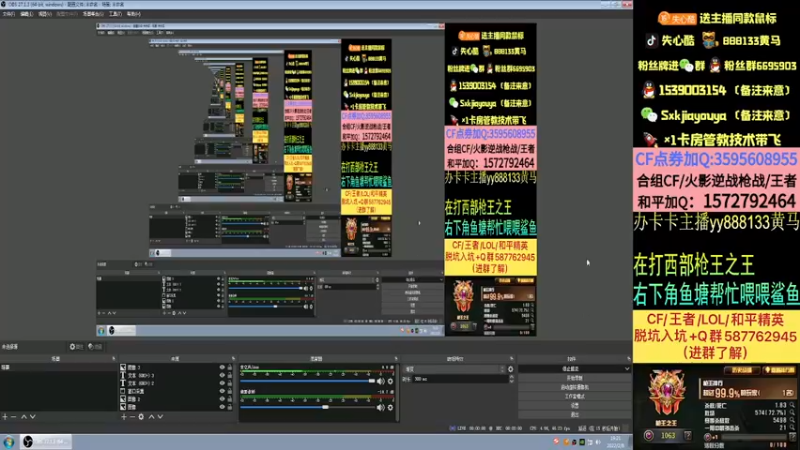Lock the 图像 3 source with its padlock
Viewport: 800px width, 450px height.
230,367
